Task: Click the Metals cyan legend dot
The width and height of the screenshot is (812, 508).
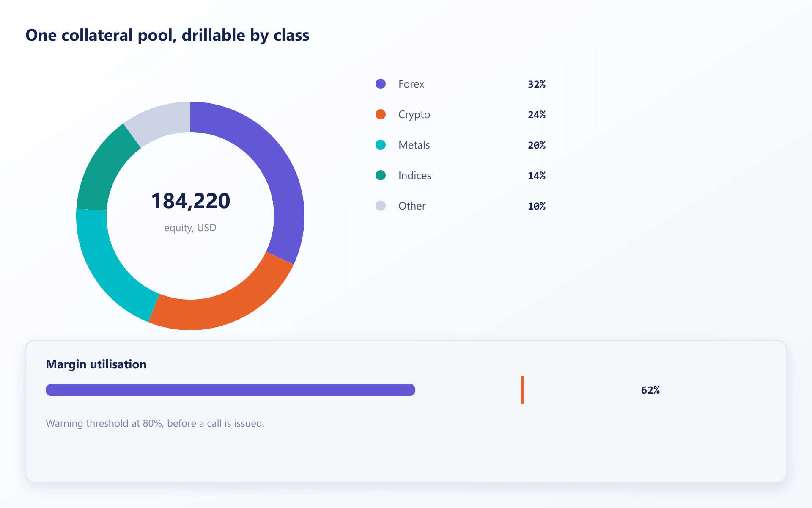Action: pyautogui.click(x=381, y=145)
